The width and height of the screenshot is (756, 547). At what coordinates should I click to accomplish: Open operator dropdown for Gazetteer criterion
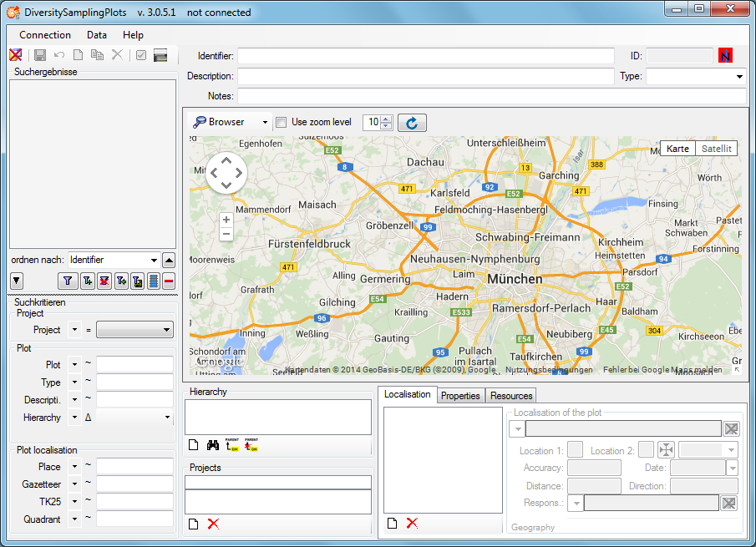74,484
